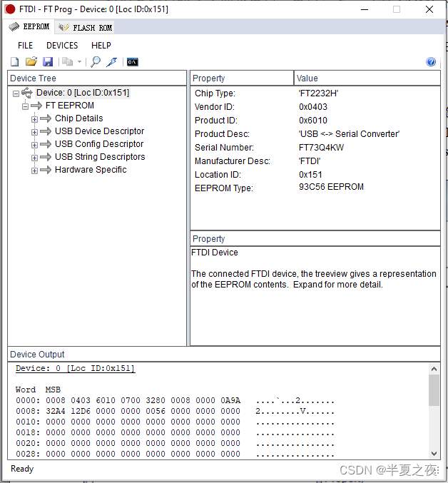The image size is (448, 483).
Task: Click the Product Desc 'USB <-> Serial Converter' value
Action: pyautogui.click(x=349, y=134)
